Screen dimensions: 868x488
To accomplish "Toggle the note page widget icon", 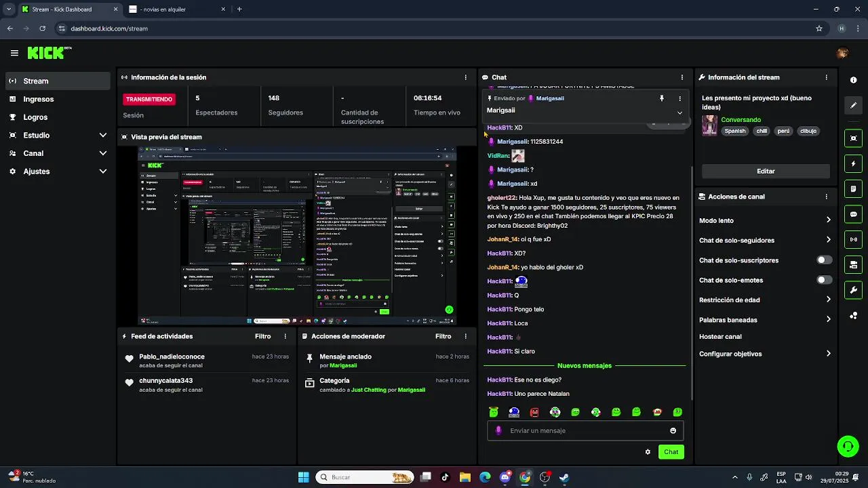I will tap(853, 188).
